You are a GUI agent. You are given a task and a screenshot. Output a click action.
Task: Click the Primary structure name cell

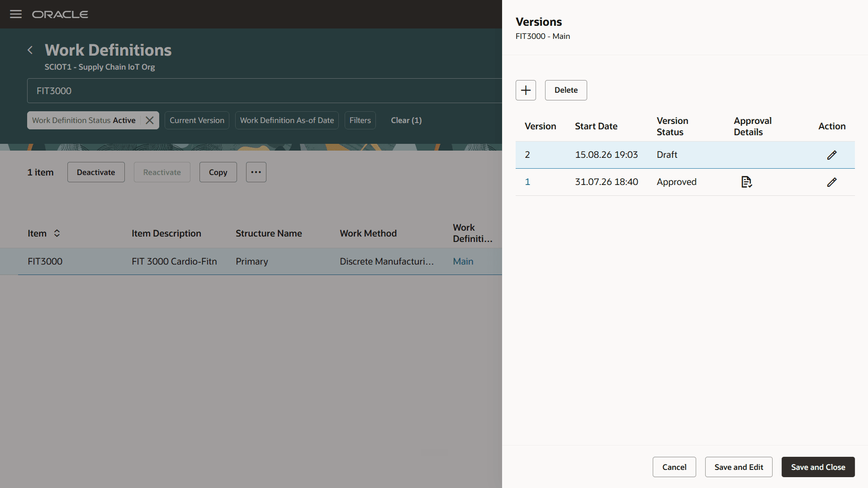pos(251,261)
